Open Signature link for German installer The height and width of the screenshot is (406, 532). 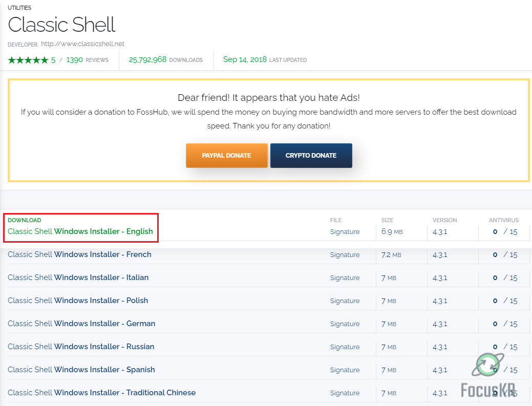[x=345, y=324]
